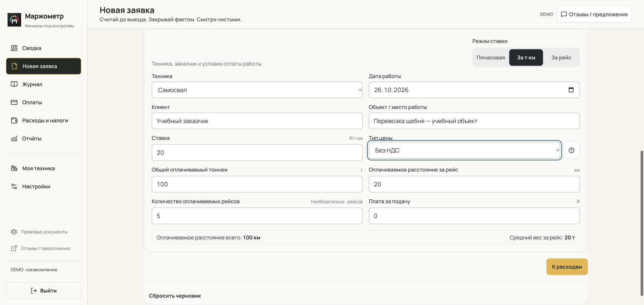Open Сводка dashboard icon in sidebar
644x305 pixels.
14,48
